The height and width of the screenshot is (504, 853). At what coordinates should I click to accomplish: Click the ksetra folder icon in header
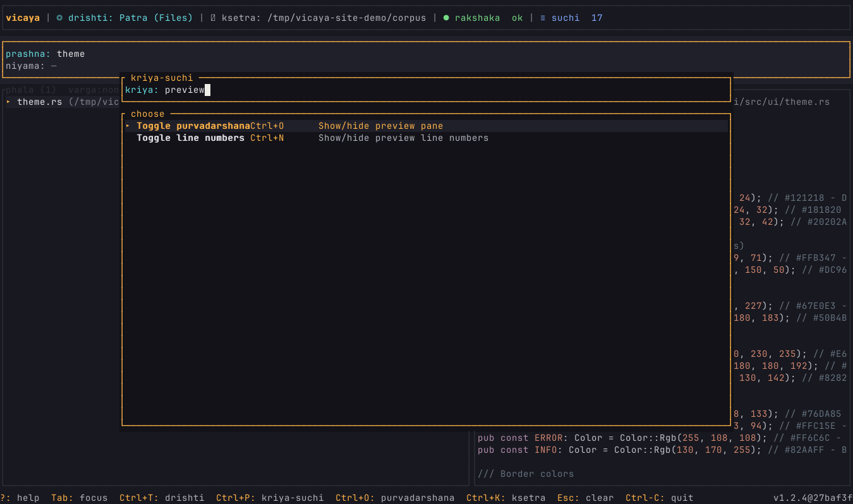(213, 18)
